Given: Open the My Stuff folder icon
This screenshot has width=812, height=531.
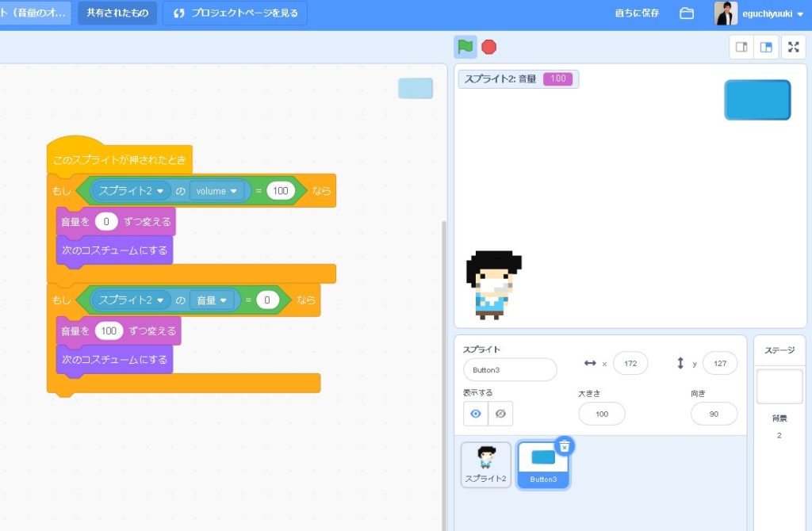Looking at the screenshot, I should pyautogui.click(x=687, y=13).
